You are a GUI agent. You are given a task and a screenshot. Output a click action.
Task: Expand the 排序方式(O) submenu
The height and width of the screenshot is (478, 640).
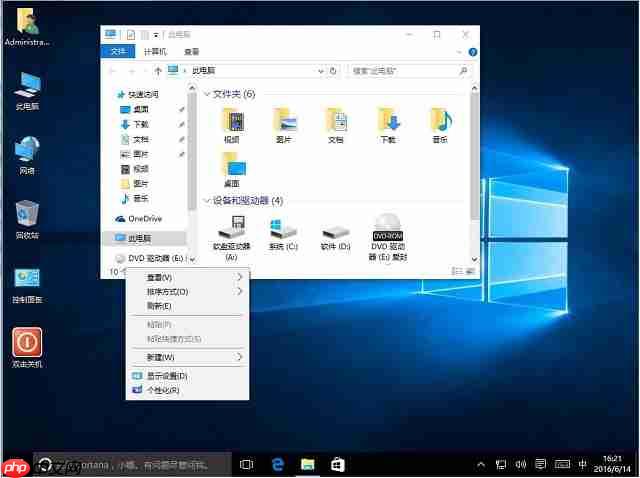click(188, 291)
